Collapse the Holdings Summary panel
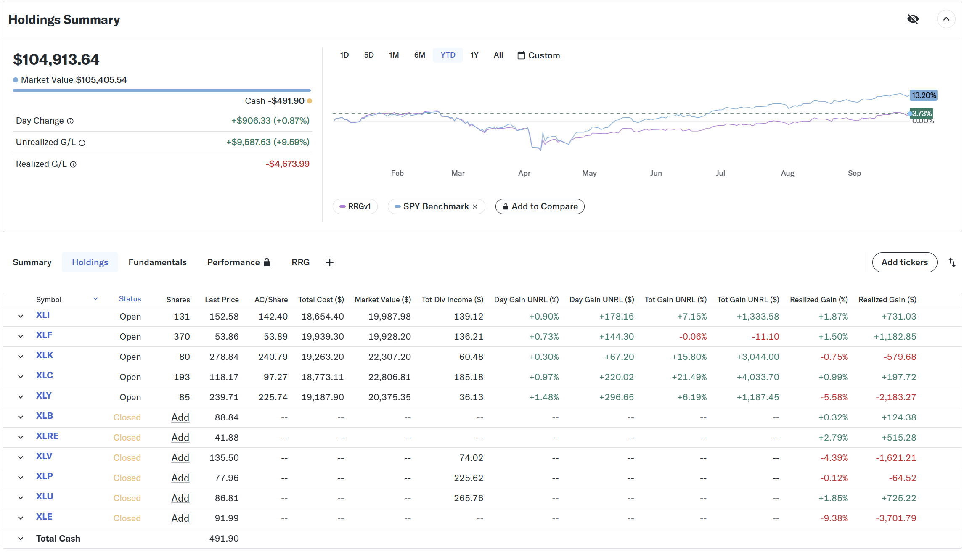The image size is (964, 560). click(x=946, y=19)
